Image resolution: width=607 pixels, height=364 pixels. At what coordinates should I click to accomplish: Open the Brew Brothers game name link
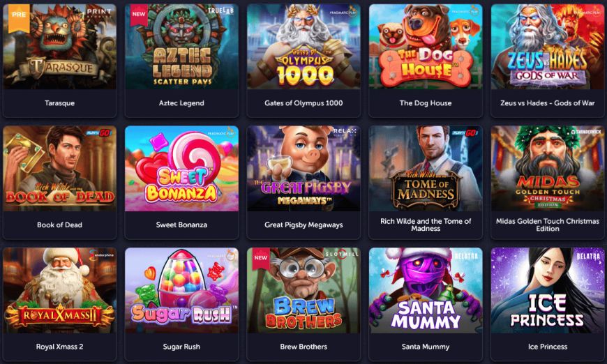coord(303,347)
